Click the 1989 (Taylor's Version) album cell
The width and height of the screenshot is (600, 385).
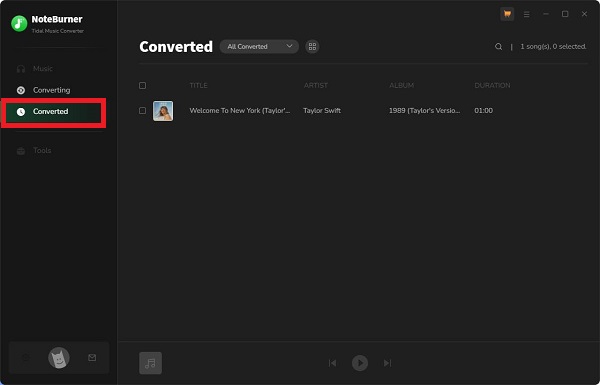(x=424, y=111)
